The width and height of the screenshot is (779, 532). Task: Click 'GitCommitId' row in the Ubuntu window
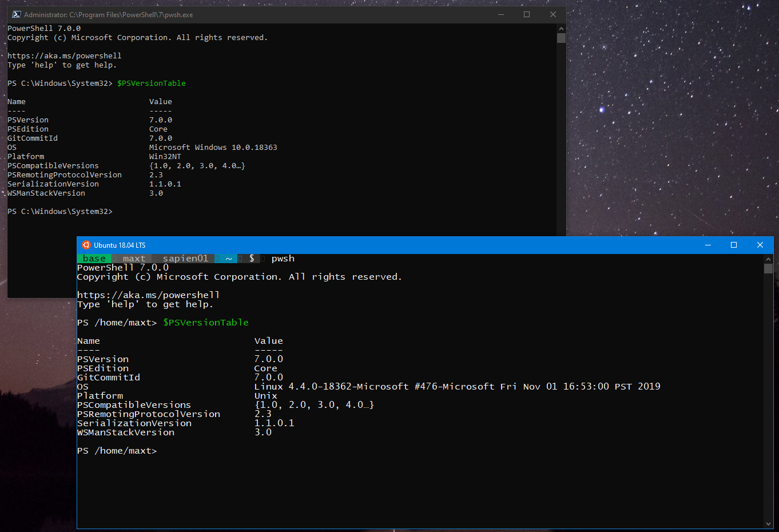tap(180, 378)
